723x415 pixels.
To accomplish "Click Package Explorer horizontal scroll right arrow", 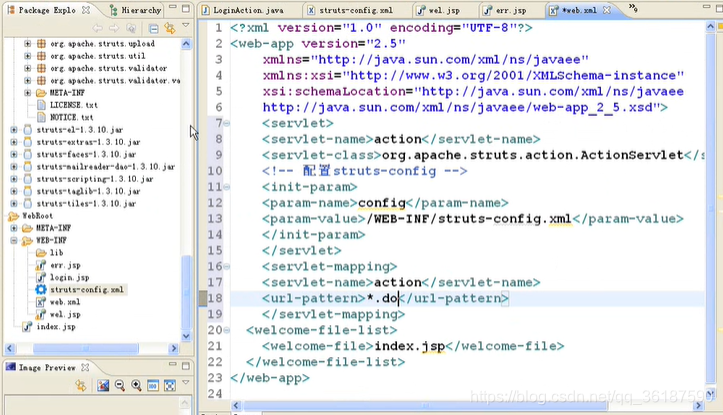I will [x=174, y=348].
